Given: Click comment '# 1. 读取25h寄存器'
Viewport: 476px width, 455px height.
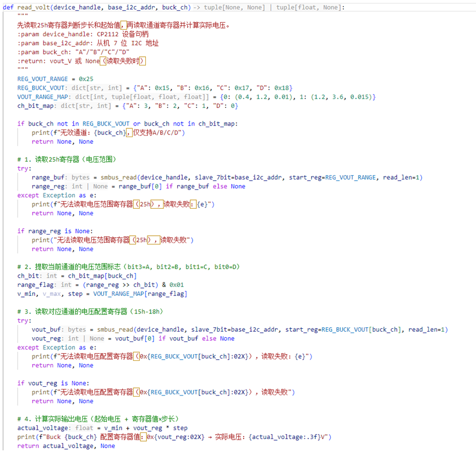Looking at the screenshot, I should (x=66, y=159).
